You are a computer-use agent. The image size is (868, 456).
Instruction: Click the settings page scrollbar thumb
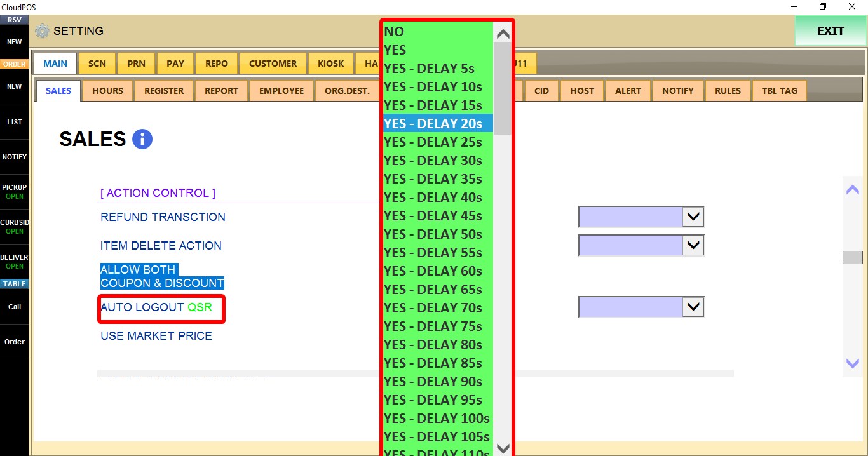[852, 257]
